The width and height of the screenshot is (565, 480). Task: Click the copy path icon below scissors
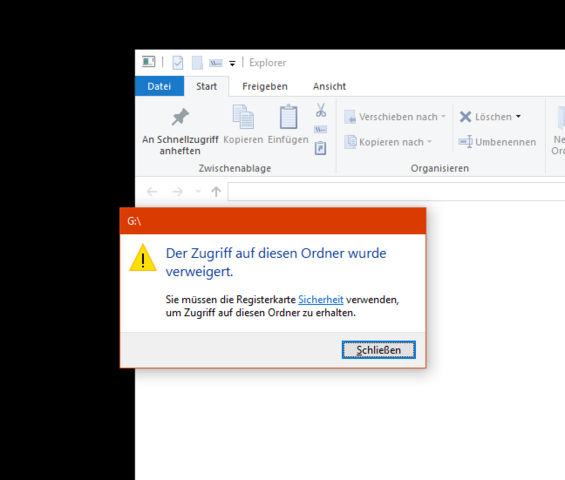[320, 129]
